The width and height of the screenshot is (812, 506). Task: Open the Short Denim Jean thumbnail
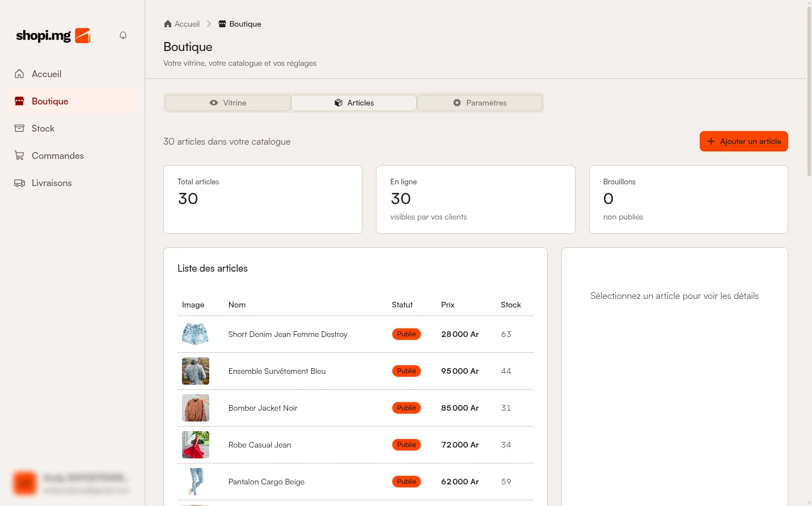click(196, 334)
